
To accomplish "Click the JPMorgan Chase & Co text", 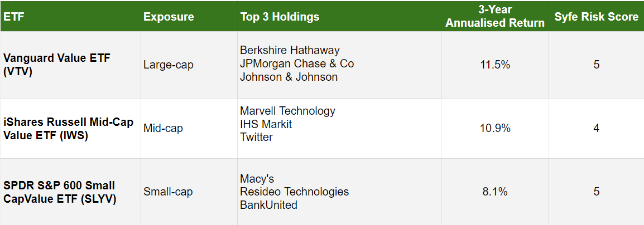I will coord(297,63).
